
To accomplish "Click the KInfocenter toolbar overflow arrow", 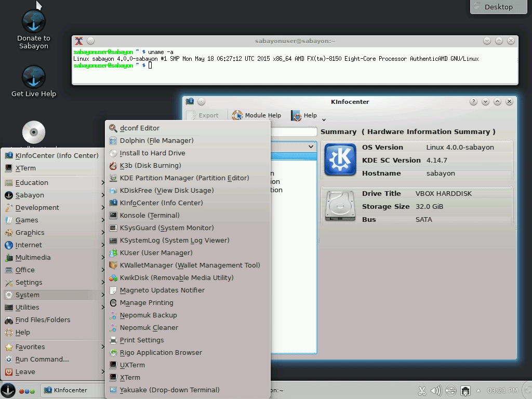I will [324, 120].
